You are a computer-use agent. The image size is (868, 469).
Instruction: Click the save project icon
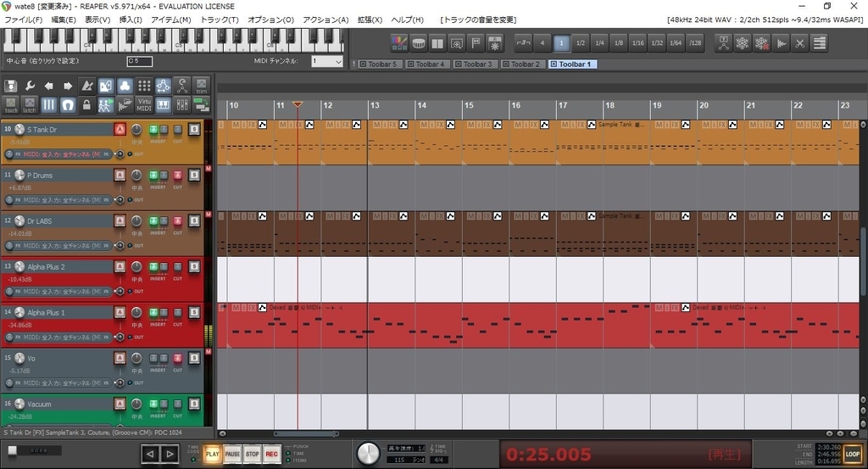(10, 86)
